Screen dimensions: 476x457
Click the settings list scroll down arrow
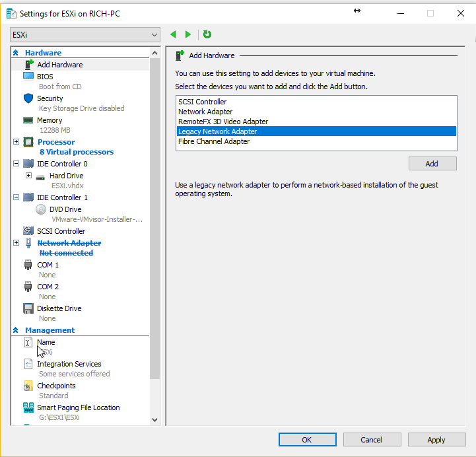155,419
